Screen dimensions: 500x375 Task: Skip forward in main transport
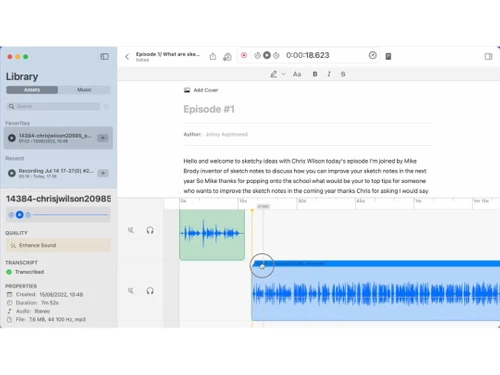[276, 56]
